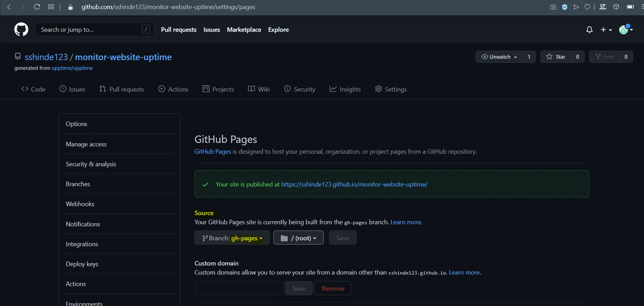Open Pull requests in top navigation
Viewport: 644px width, 306px height.
coord(179,30)
